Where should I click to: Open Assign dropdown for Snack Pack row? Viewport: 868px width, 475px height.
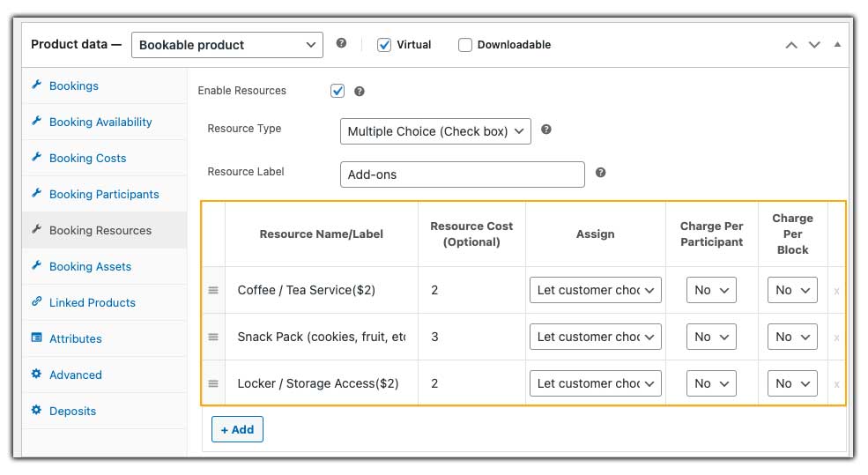pos(596,337)
